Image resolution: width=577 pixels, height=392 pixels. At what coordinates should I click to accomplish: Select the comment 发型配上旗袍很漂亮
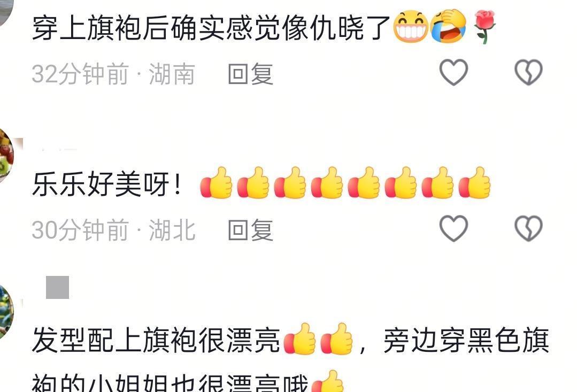(x=156, y=340)
